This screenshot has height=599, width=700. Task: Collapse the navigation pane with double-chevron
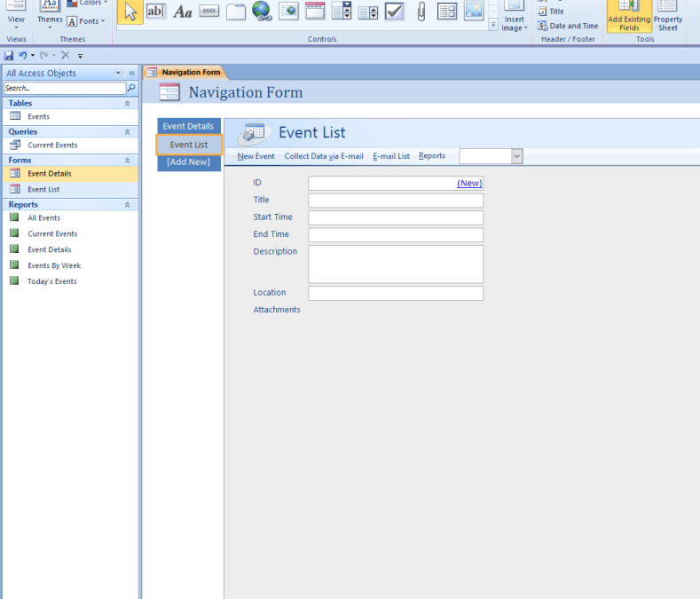pos(131,73)
